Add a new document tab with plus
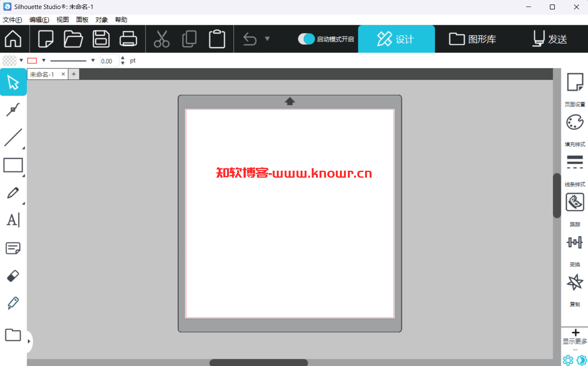 (74, 74)
